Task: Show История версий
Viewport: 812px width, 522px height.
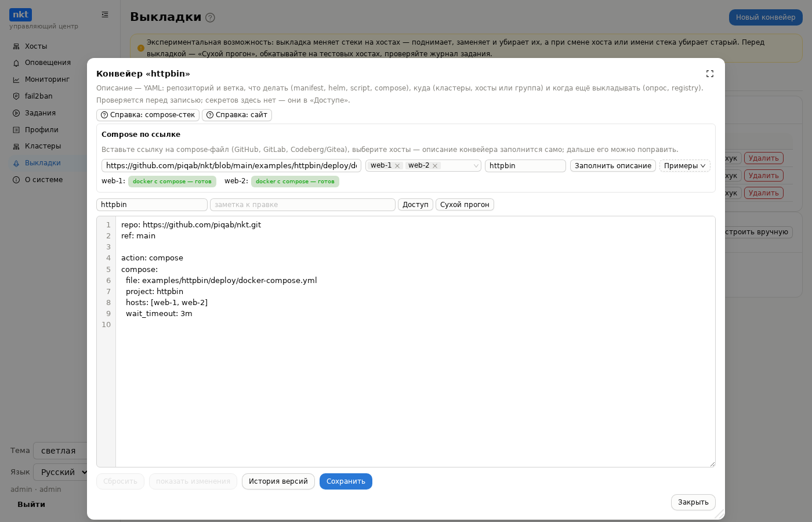Action: click(278, 481)
